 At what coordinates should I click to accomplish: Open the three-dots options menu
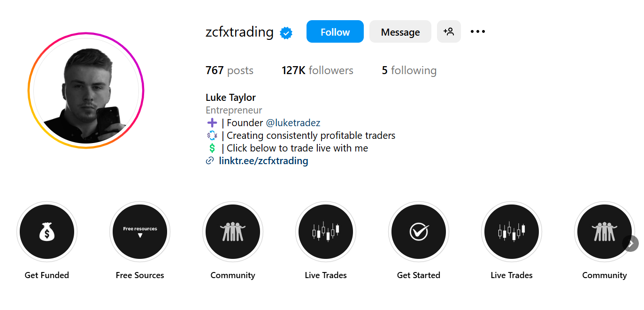pyautogui.click(x=477, y=31)
